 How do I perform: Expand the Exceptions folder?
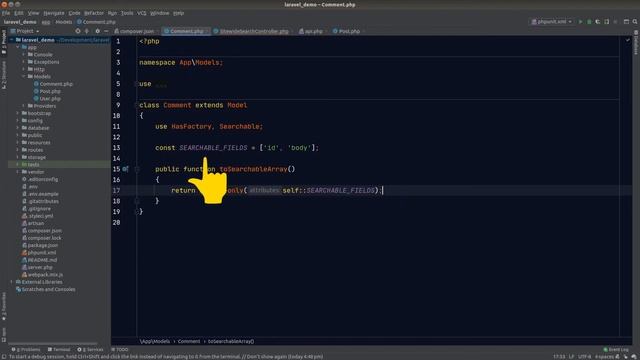pos(24,62)
